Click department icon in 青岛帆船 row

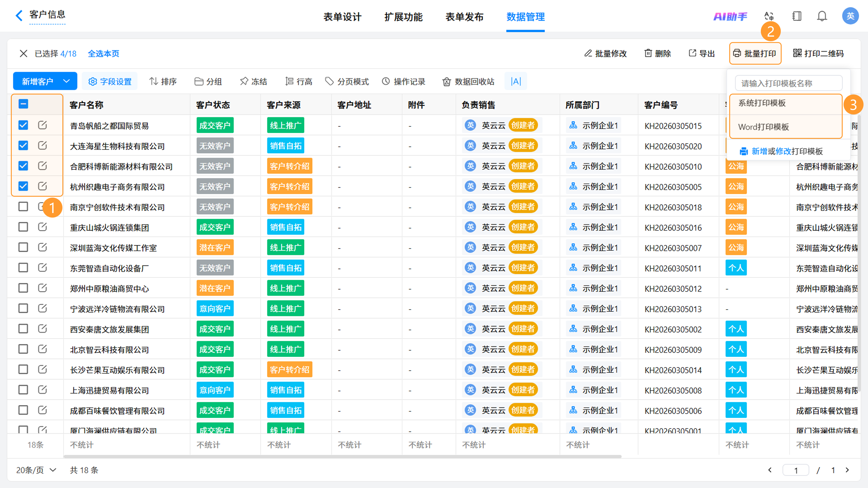tap(573, 125)
